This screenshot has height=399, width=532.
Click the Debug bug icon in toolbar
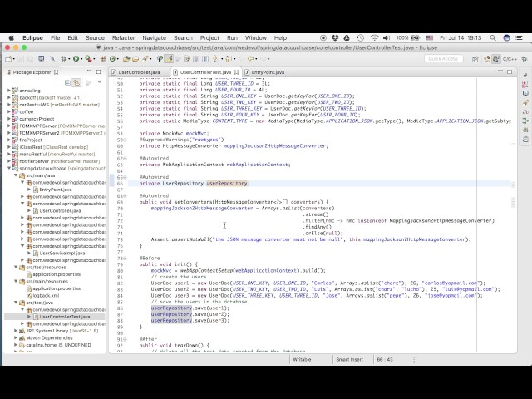coord(63,59)
